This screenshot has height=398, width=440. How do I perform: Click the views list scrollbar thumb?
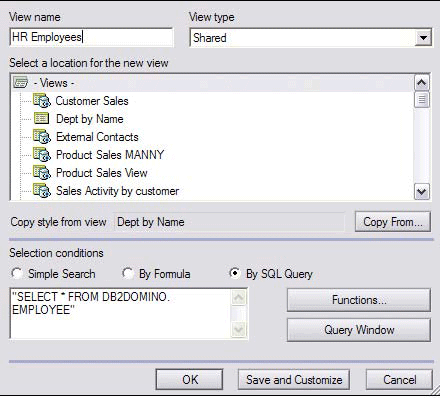422,99
